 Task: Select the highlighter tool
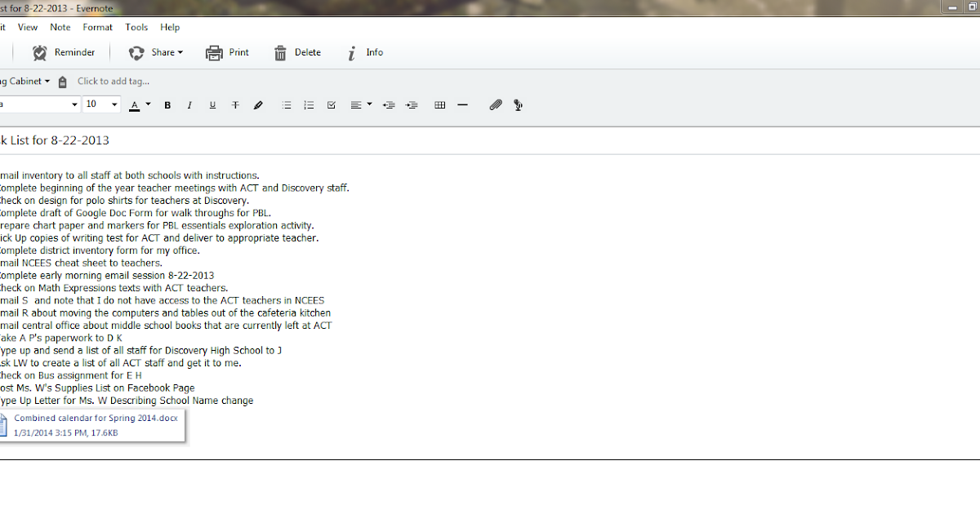point(258,104)
